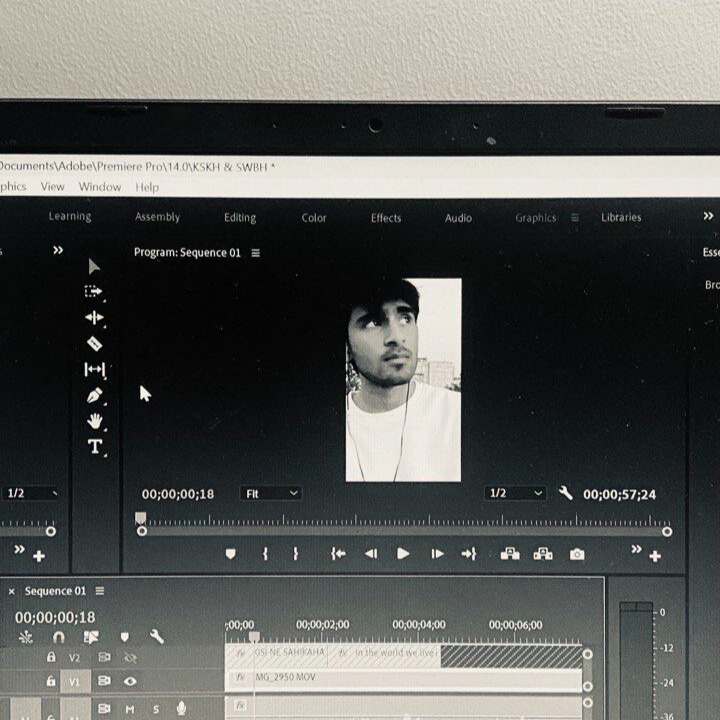Play the sequence in Program monitor

[403, 554]
